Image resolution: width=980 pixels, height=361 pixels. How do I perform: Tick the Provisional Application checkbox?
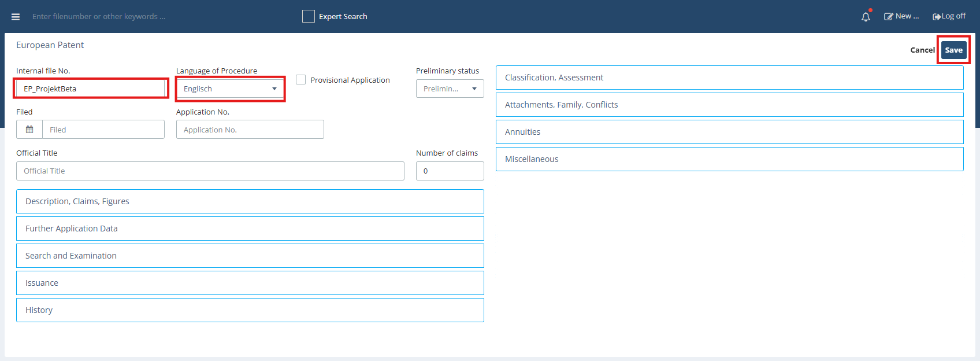point(301,80)
